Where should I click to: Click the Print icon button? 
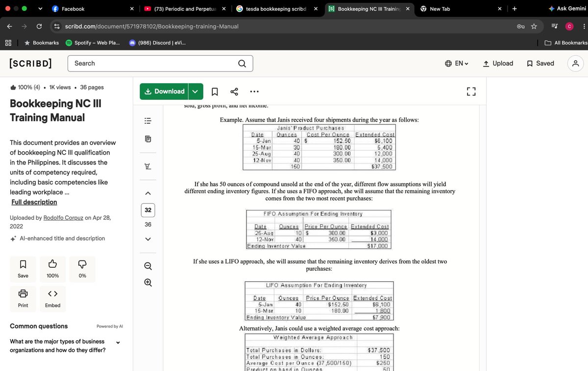(x=23, y=299)
